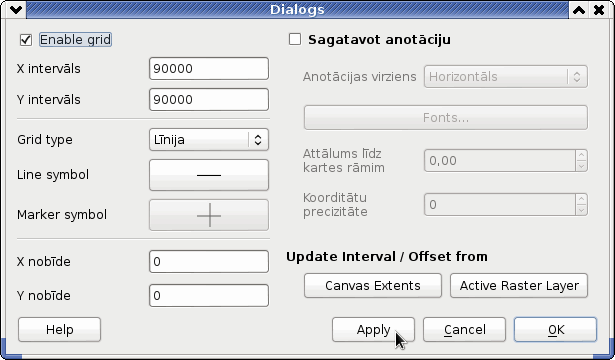Select the X nobīde field
The height and width of the screenshot is (360, 615).
click(x=209, y=262)
